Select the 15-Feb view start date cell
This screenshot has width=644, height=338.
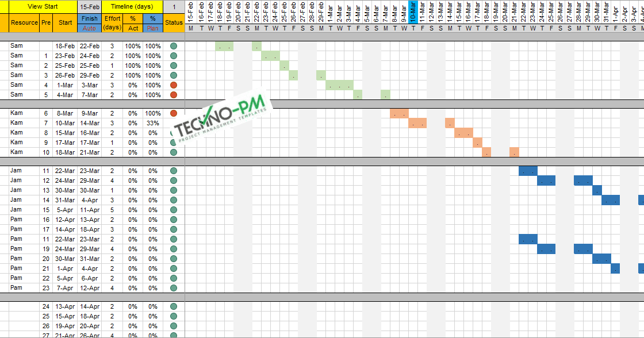click(89, 6)
